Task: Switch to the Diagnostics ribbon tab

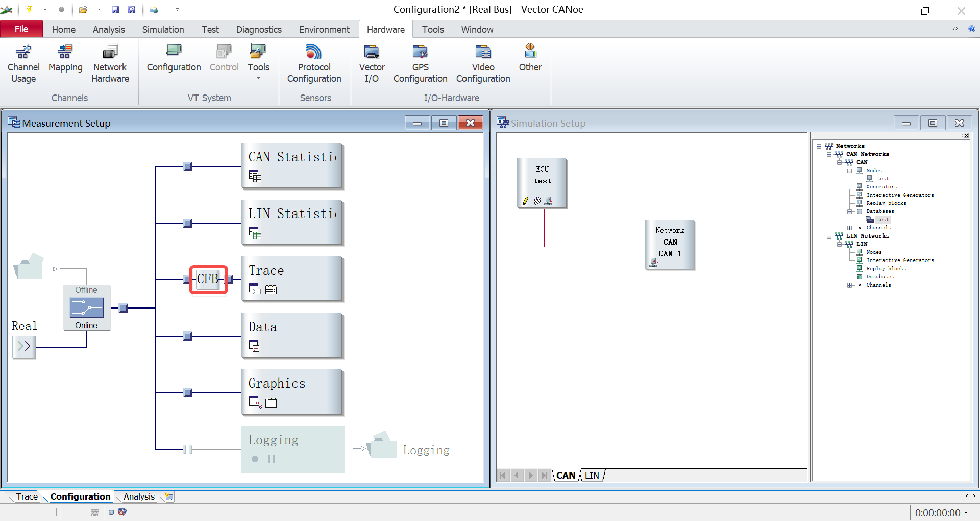Action: (259, 29)
